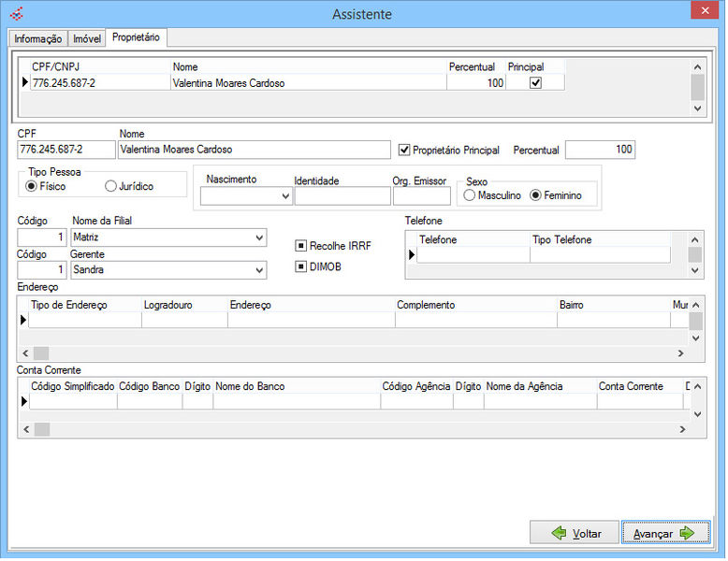Open the Imóvel tab
The image size is (728, 561).
[x=86, y=38]
